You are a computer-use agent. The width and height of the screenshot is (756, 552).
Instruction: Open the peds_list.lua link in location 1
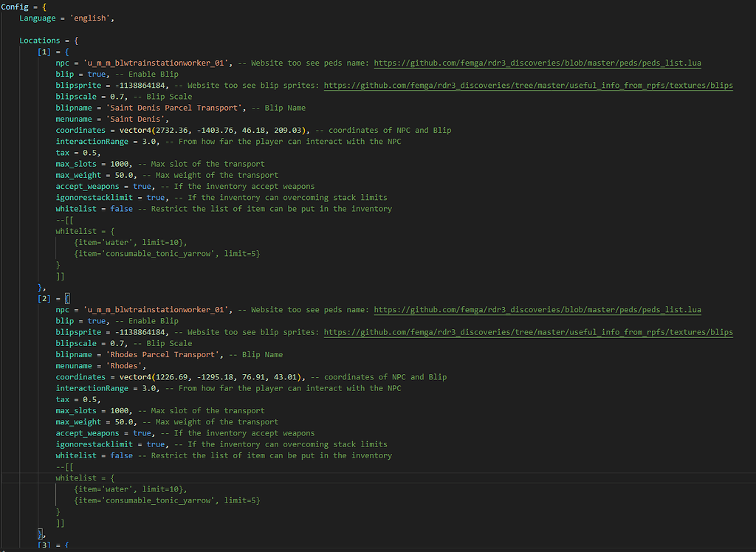537,63
